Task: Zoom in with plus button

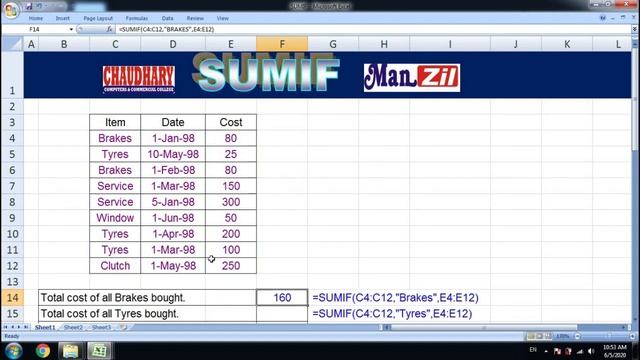Action: (x=633, y=336)
